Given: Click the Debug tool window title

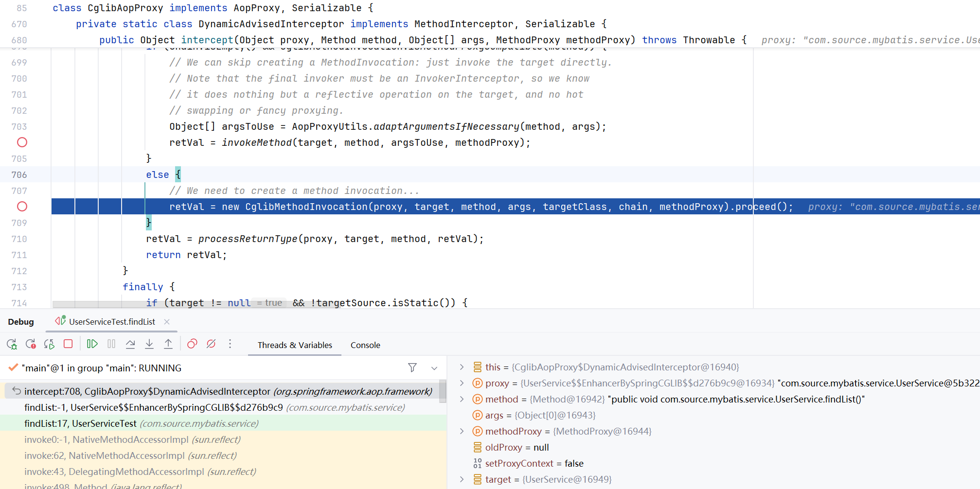Looking at the screenshot, I should point(21,322).
